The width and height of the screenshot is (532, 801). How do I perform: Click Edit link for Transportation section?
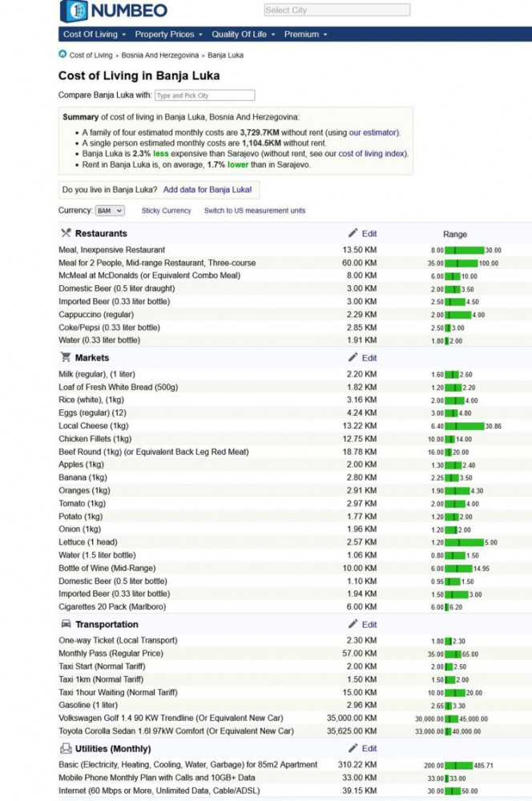click(369, 624)
